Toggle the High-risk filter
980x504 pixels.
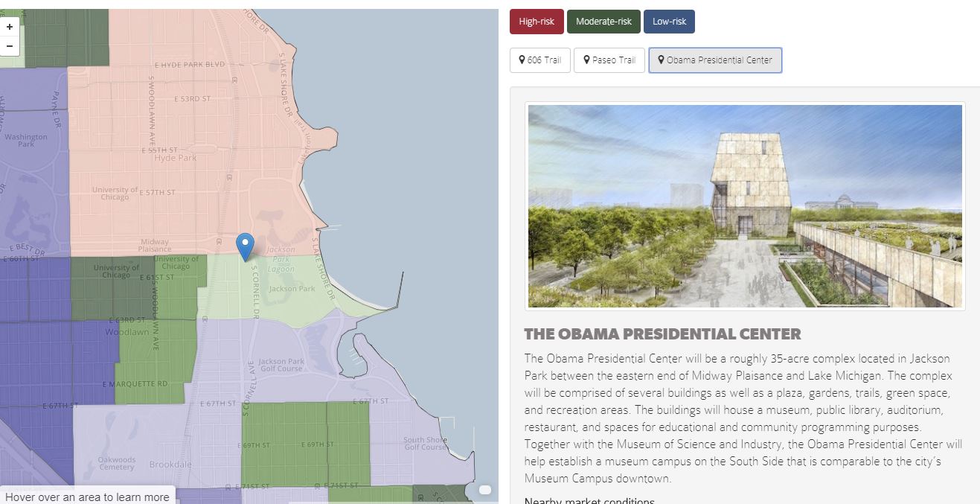click(x=536, y=22)
